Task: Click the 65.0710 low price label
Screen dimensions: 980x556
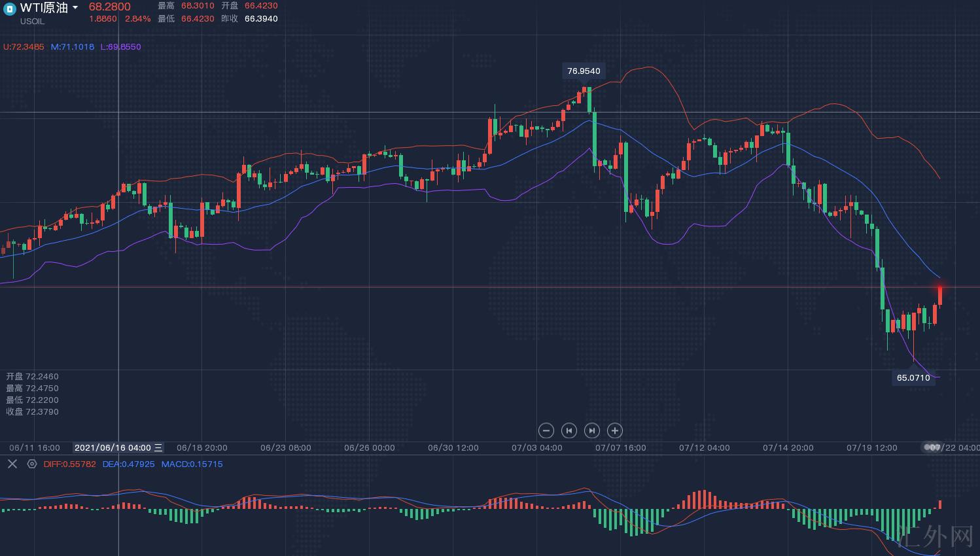Action: point(913,377)
